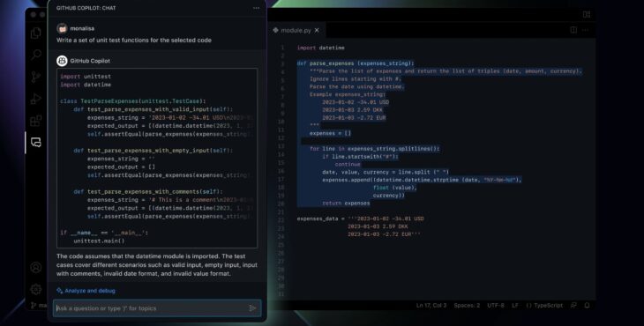Screen dimensions: 644x326
Task: Click the class TestParseExpenses line in chat code
Action: coord(133,100)
